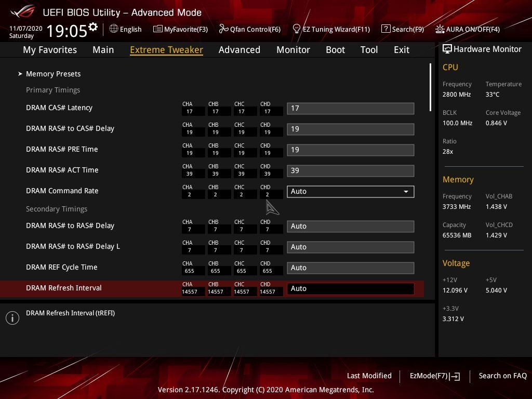Click the Qfan Control fan icon

tap(223, 29)
